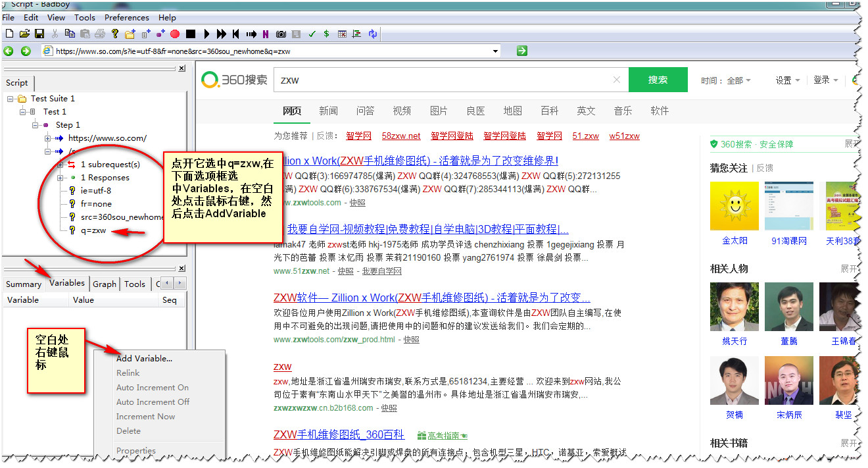
Task: Click the Play All double-triangle button
Action: [222, 34]
